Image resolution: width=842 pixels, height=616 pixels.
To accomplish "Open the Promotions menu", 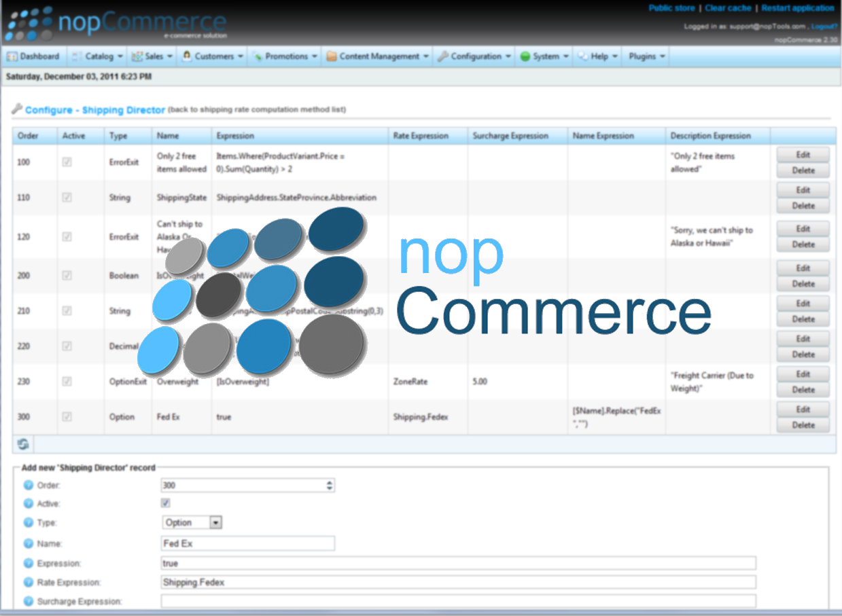I will pyautogui.click(x=285, y=56).
